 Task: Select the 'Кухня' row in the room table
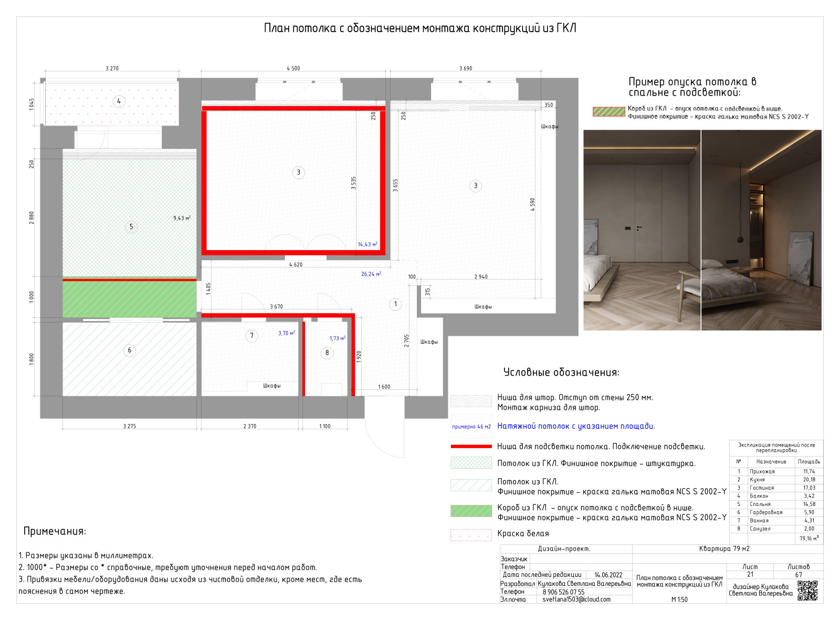pyautogui.click(x=776, y=480)
